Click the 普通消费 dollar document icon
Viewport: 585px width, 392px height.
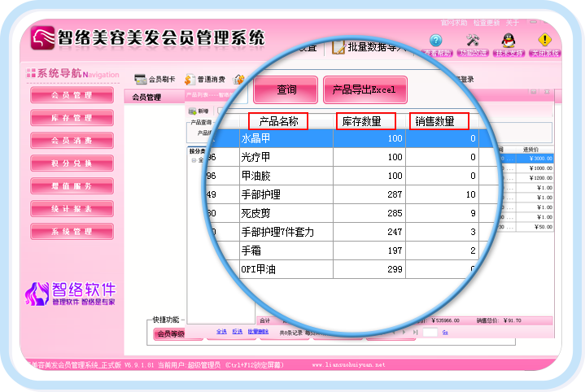pyautogui.click(x=189, y=79)
